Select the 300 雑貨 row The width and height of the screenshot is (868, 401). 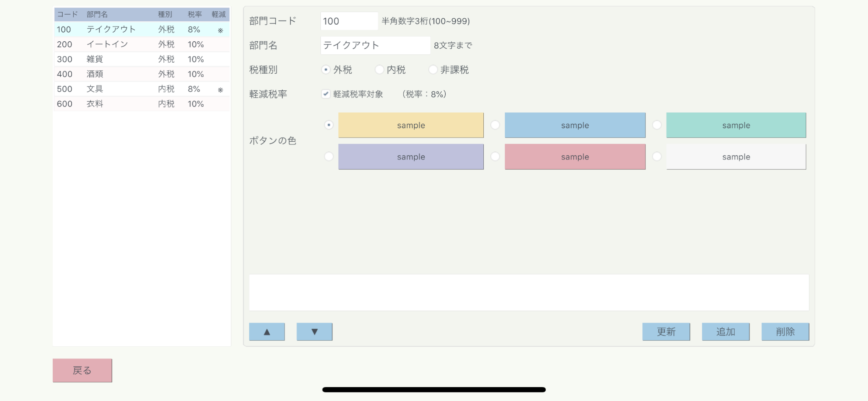(x=142, y=59)
